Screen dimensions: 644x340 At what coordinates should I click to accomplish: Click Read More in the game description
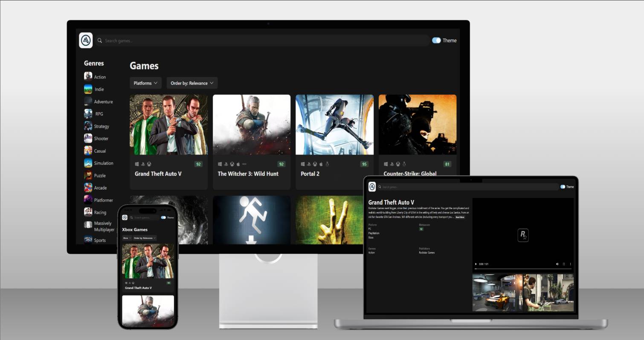pyautogui.click(x=460, y=217)
